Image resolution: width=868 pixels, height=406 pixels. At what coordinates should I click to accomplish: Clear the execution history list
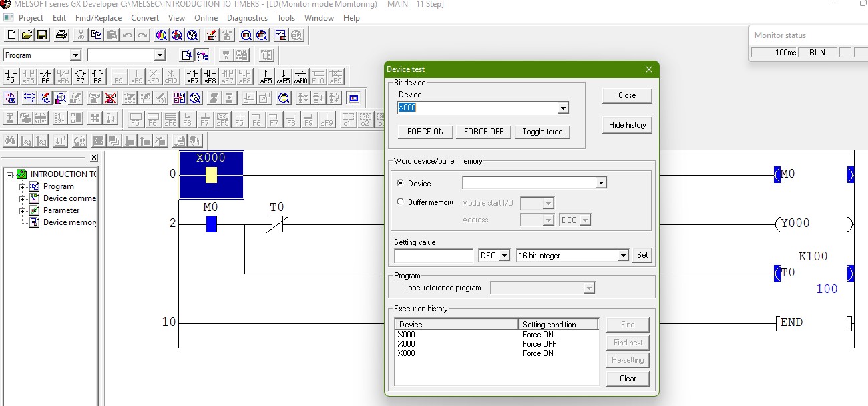(628, 379)
